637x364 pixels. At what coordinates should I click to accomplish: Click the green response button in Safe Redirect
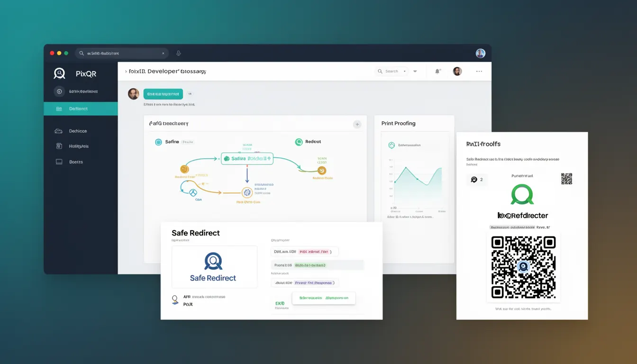(324, 298)
